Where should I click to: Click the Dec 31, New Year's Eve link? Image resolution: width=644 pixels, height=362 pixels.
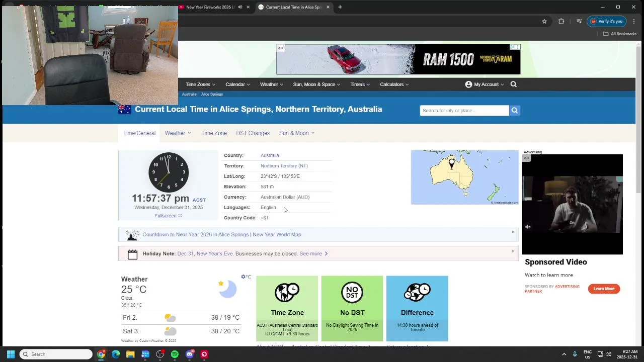(205, 253)
